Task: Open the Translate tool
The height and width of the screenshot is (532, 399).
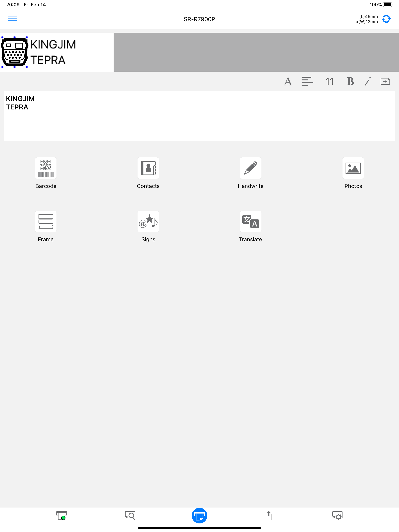Action: [251, 222]
